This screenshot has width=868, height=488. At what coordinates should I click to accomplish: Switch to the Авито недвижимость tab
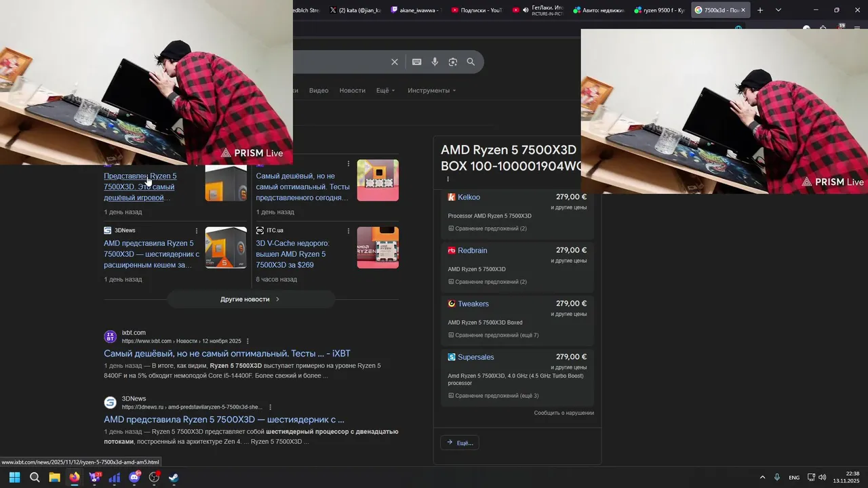coord(597,10)
